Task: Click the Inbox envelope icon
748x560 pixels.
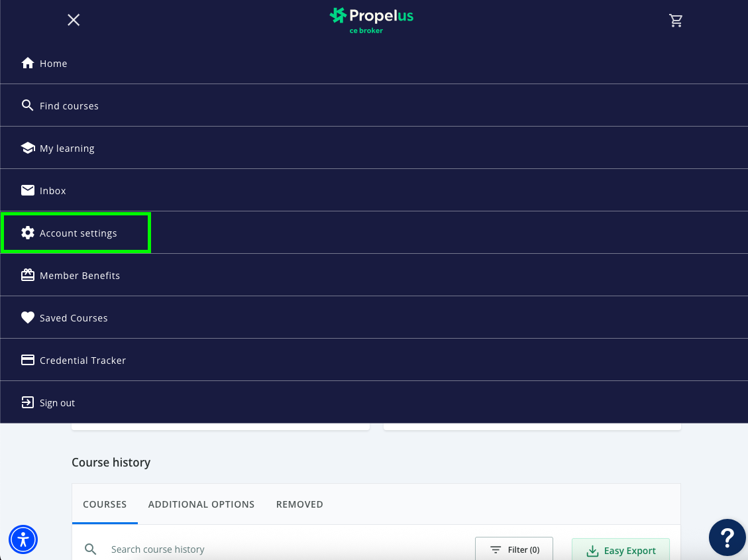Action: [x=28, y=191]
